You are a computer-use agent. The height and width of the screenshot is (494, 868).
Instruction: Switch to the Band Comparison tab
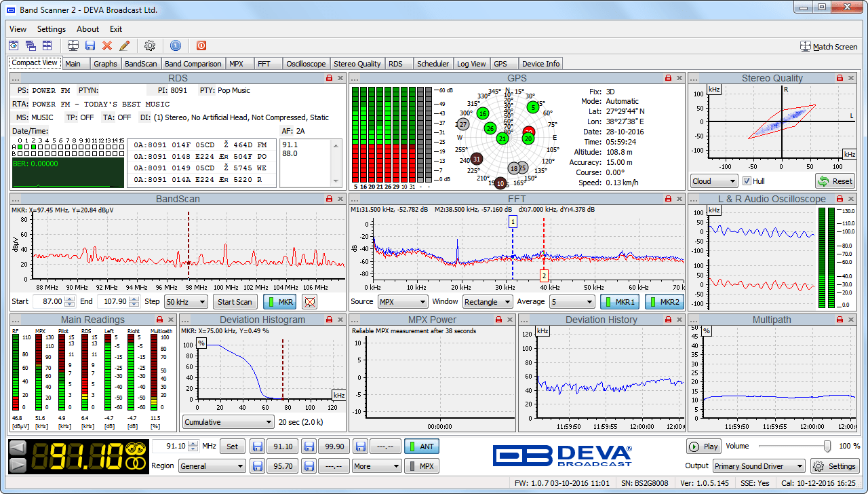pyautogui.click(x=193, y=64)
